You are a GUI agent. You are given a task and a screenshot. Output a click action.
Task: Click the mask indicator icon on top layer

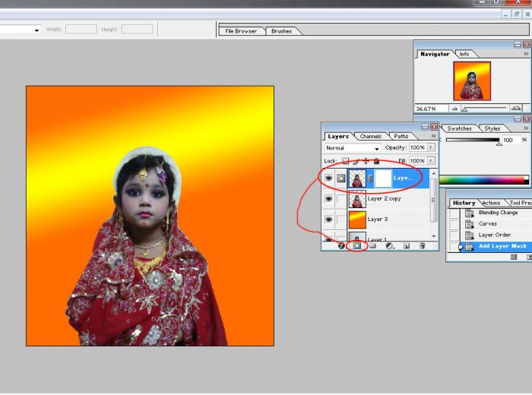click(341, 179)
